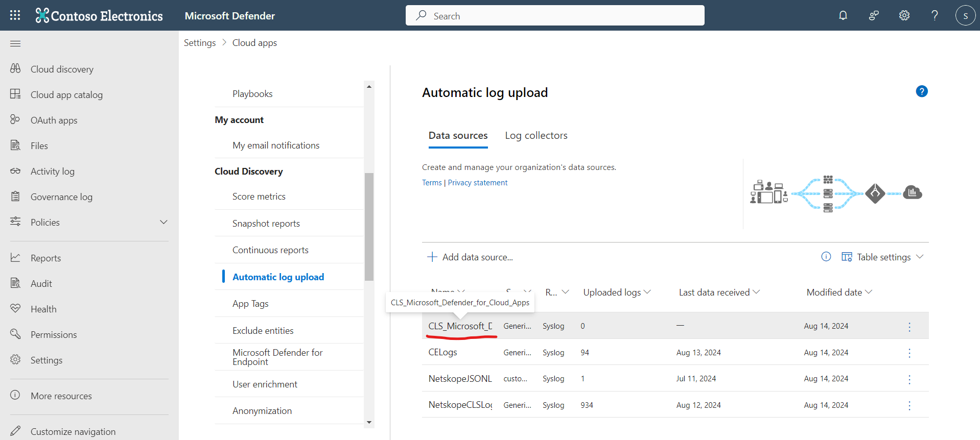Click the Contoso Electronics logo
980x440 pixels.
[x=99, y=16]
